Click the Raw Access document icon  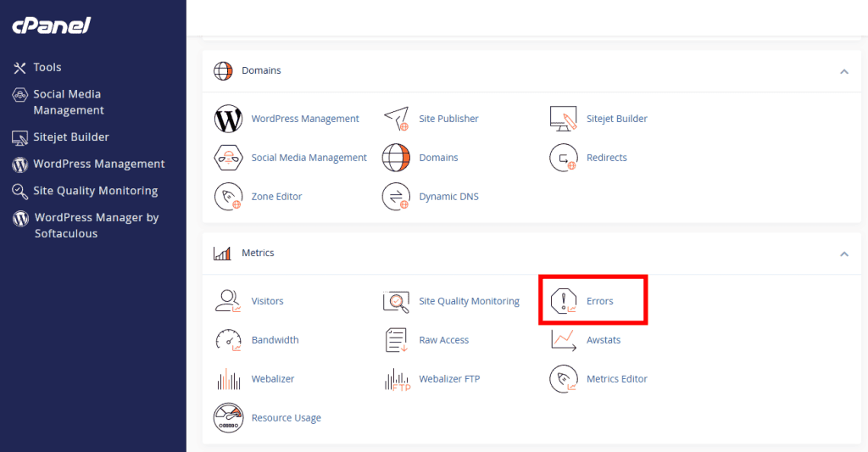[396, 340]
